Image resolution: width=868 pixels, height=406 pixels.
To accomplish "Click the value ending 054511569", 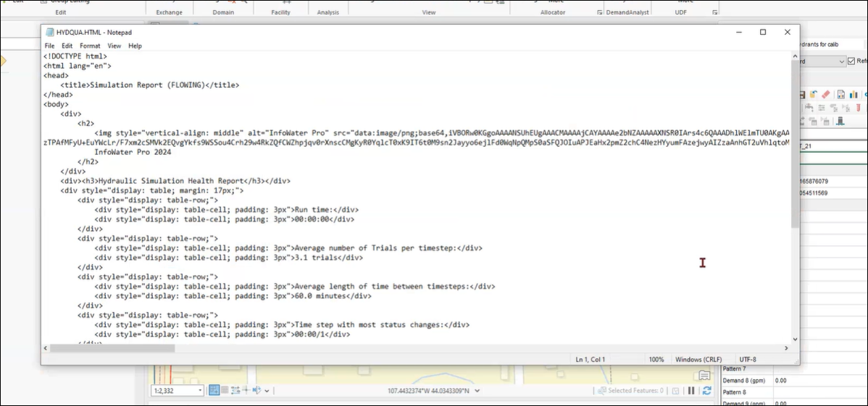I will [x=814, y=193].
